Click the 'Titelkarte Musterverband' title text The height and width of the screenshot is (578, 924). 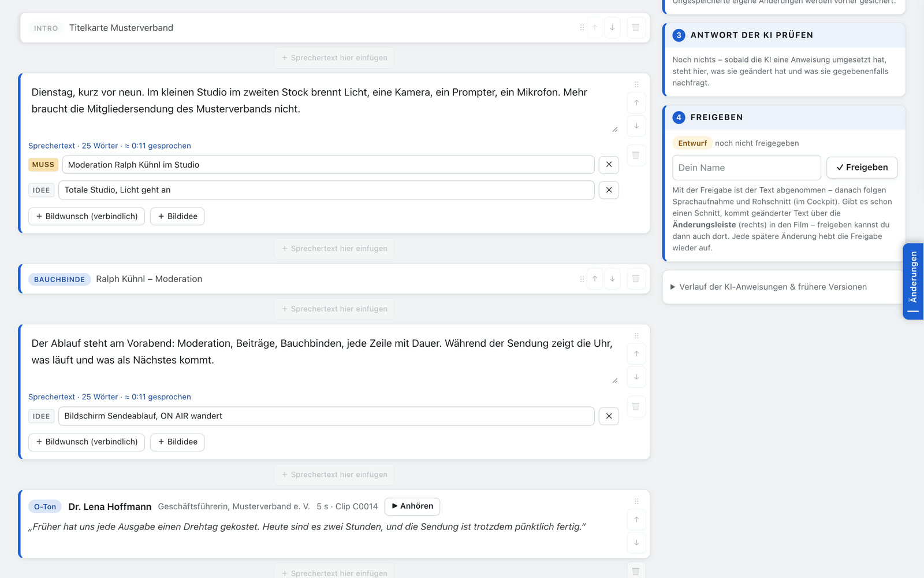121,28
